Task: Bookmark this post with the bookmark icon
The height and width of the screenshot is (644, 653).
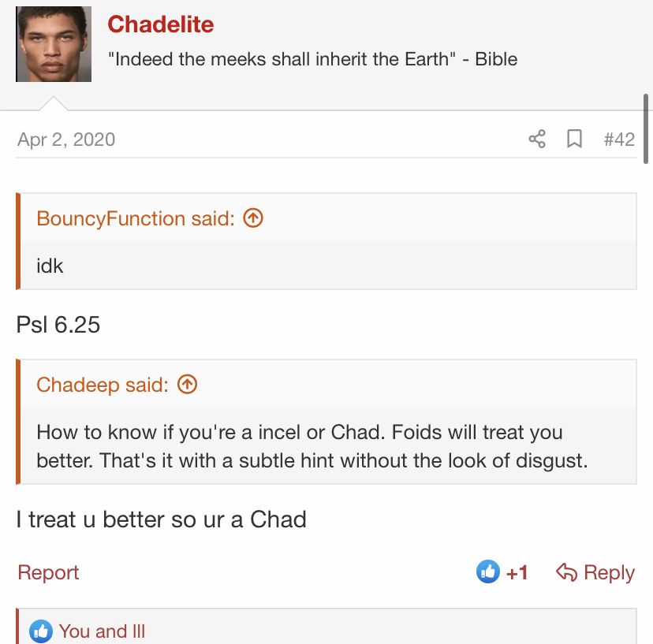Action: point(574,139)
